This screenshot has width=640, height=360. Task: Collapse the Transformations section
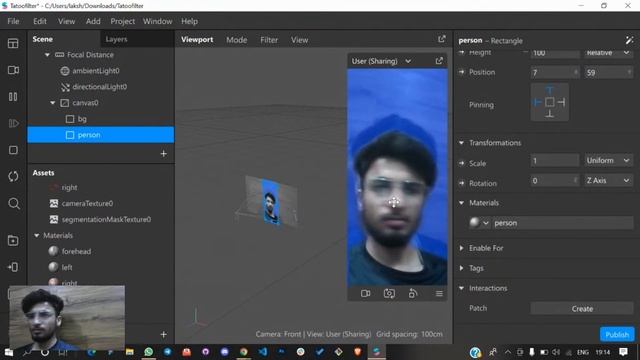pos(461,143)
